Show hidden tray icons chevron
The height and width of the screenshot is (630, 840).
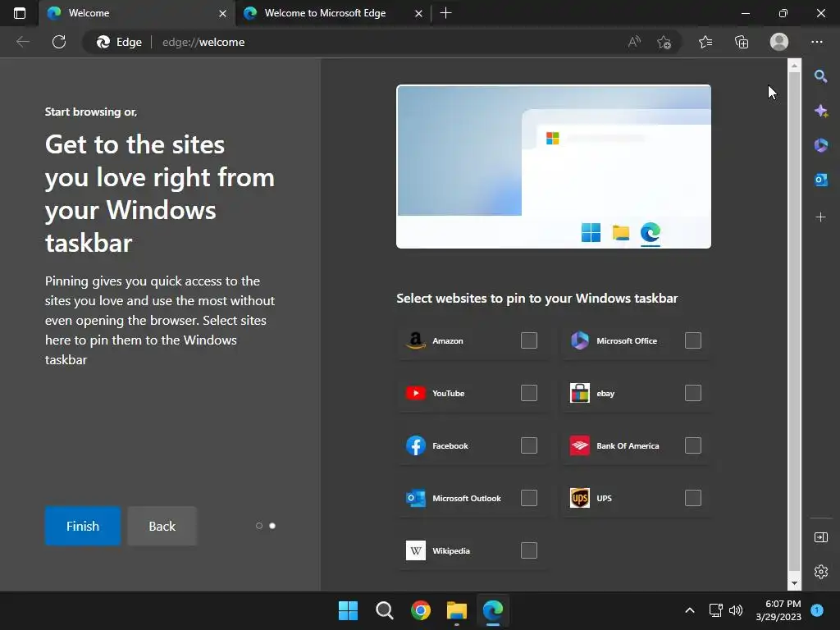pyautogui.click(x=690, y=610)
